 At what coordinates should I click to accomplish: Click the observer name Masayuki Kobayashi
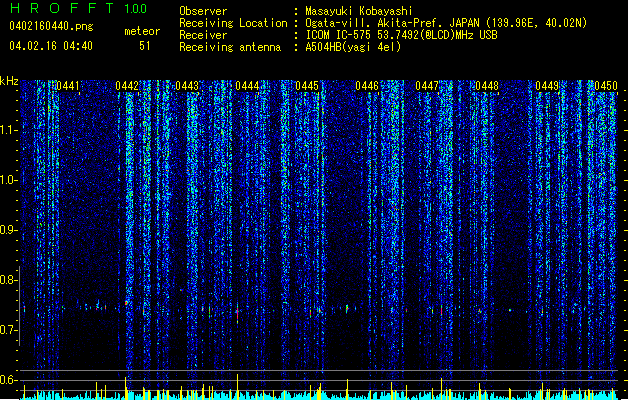coord(359,11)
